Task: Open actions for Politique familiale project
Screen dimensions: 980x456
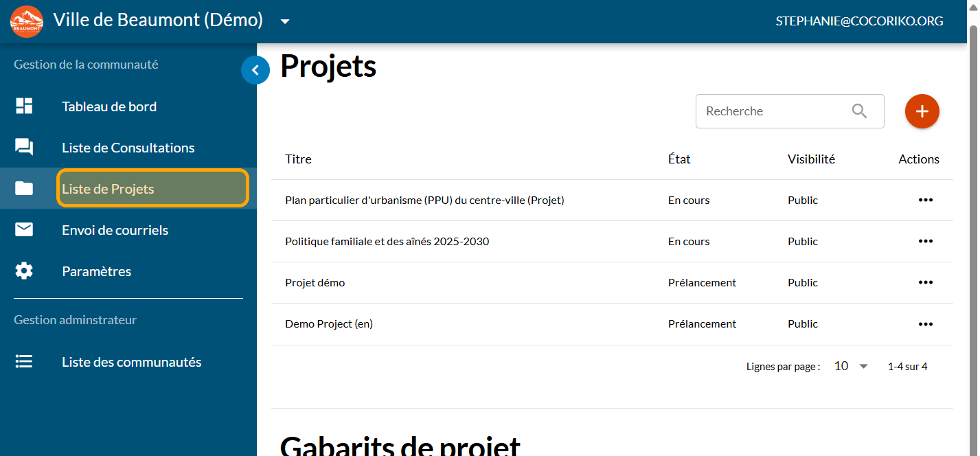Action: click(925, 242)
